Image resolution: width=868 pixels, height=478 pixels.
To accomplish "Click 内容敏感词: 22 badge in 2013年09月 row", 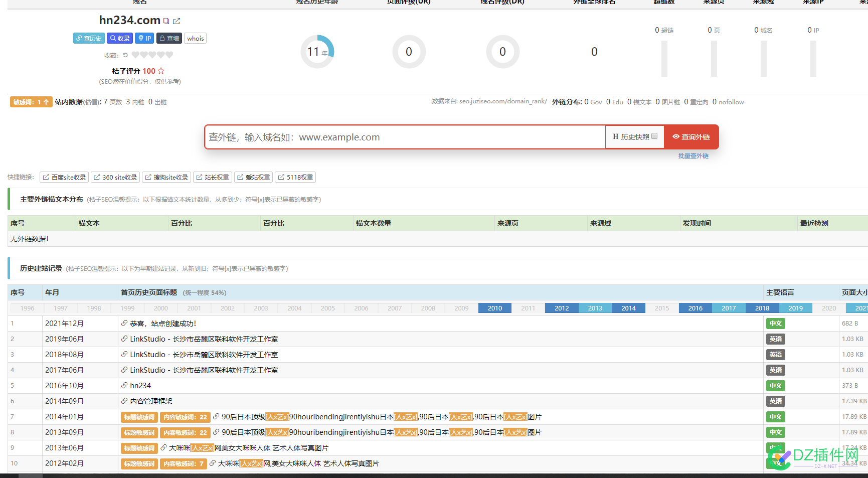I will tap(185, 432).
